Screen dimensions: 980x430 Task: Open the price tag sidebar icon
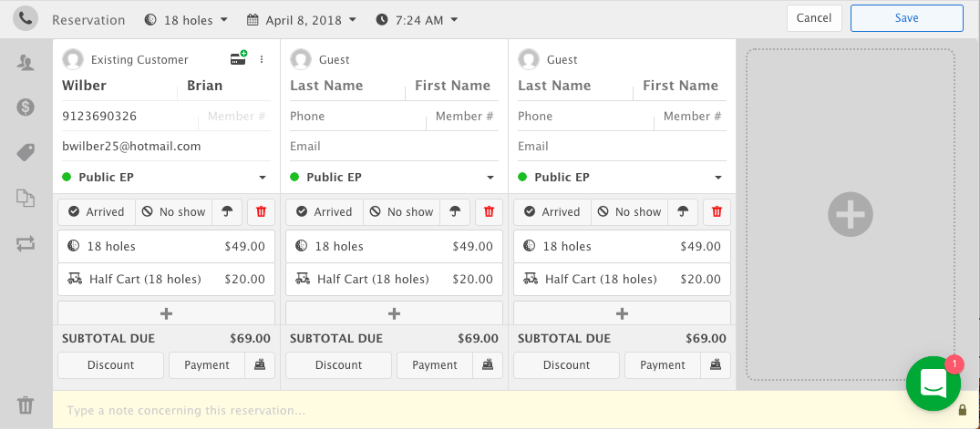26,152
